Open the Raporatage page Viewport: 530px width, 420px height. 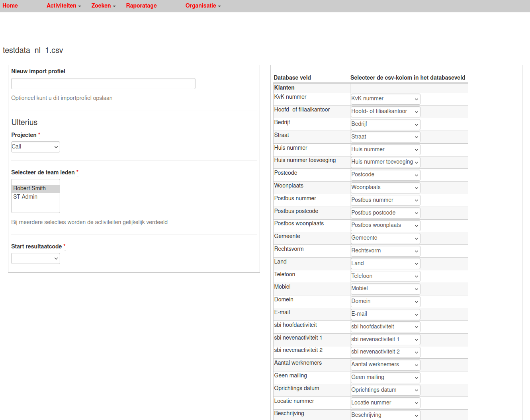point(141,6)
